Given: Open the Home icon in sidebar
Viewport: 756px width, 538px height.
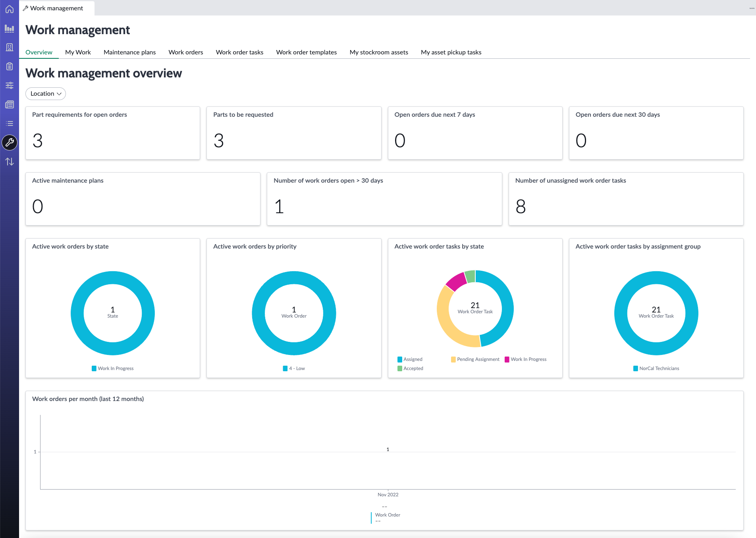Looking at the screenshot, I should 10,9.
